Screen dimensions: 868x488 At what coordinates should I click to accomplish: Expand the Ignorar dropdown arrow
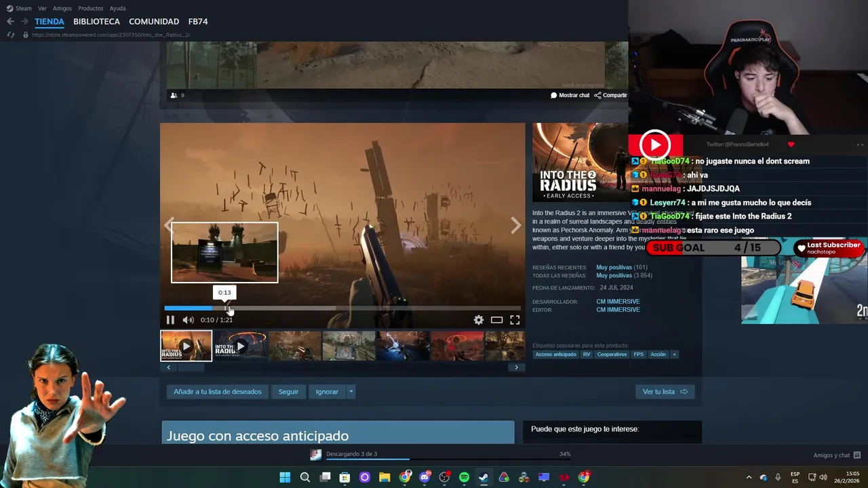click(351, 392)
